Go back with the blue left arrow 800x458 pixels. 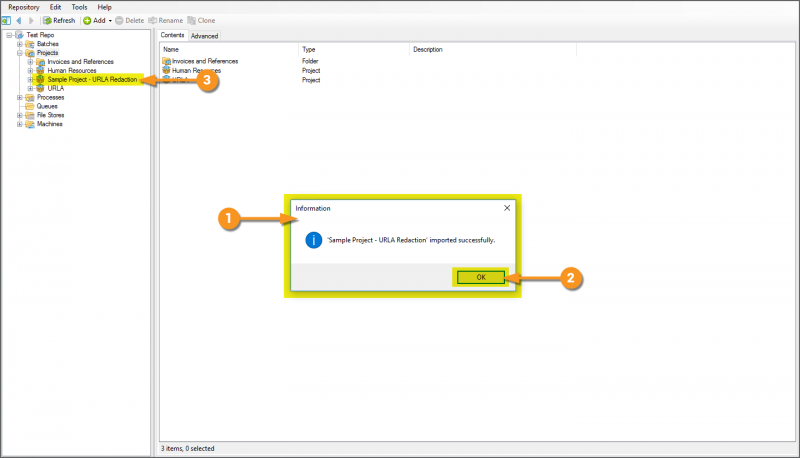(x=19, y=20)
